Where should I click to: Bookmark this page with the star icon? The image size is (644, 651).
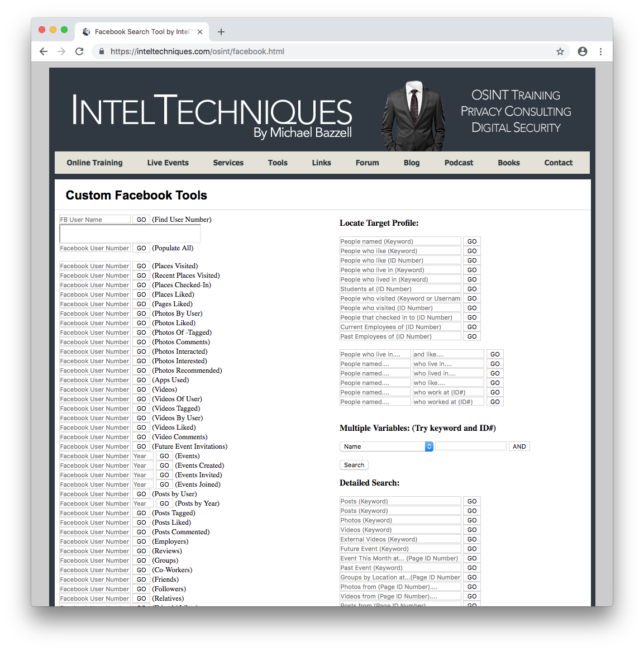(560, 51)
